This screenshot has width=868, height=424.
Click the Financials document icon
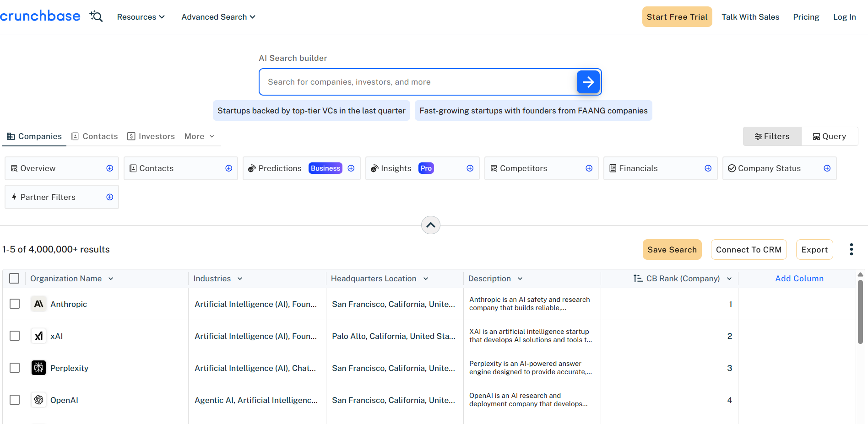(613, 168)
